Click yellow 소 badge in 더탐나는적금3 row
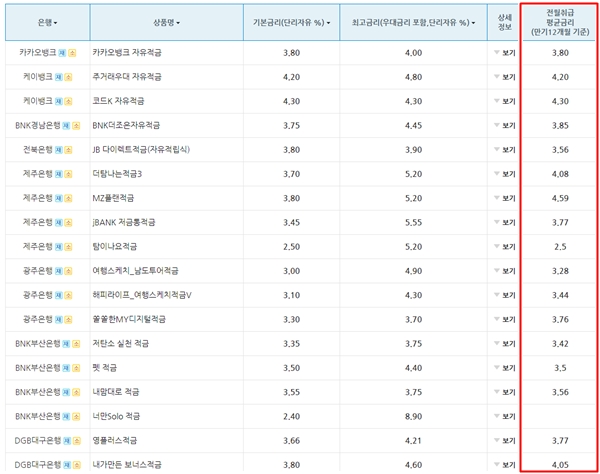Image resolution: width=600 pixels, height=474 pixels. pyautogui.click(x=68, y=174)
